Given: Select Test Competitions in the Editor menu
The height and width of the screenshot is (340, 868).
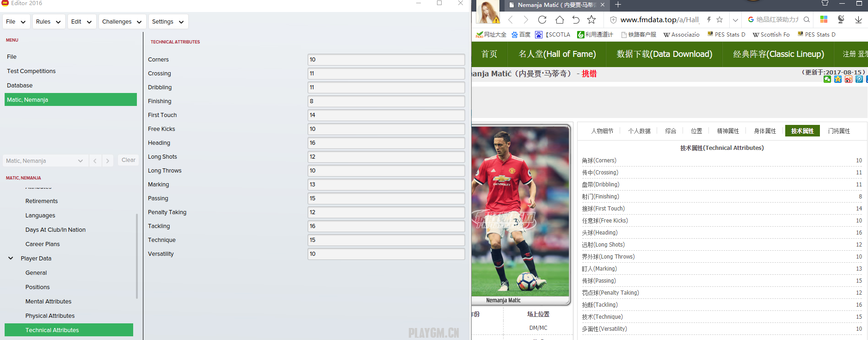Looking at the screenshot, I should 31,71.
